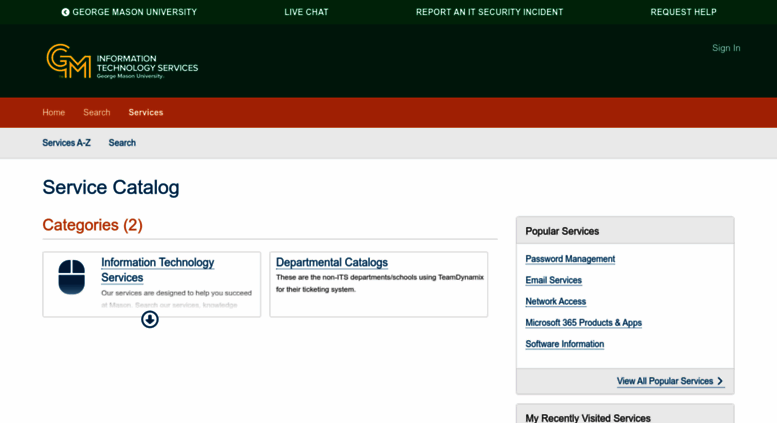Select the Services navigation tab
777x423 pixels.
point(146,112)
